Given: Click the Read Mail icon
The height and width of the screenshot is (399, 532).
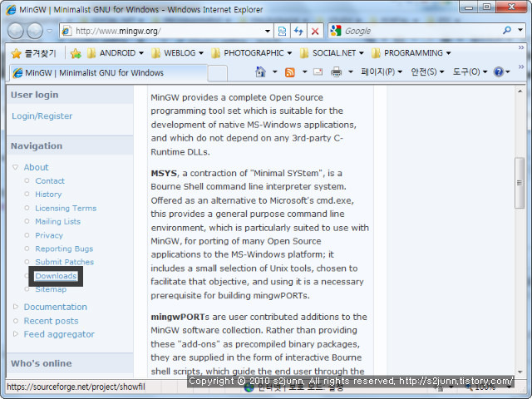Looking at the screenshot, I should (318, 72).
